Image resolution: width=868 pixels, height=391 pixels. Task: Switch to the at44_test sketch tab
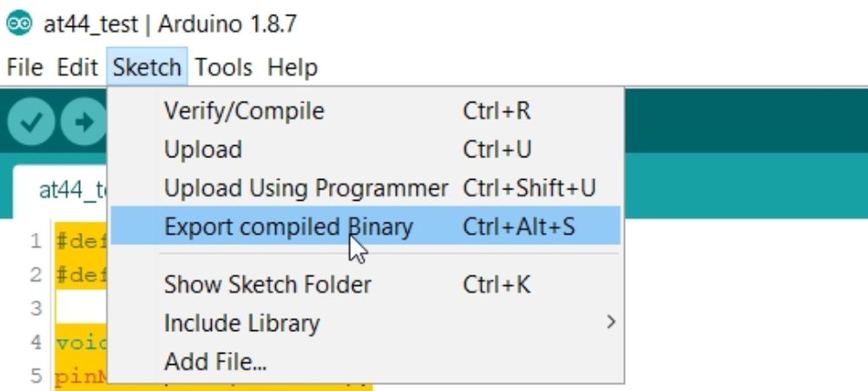click(x=61, y=190)
